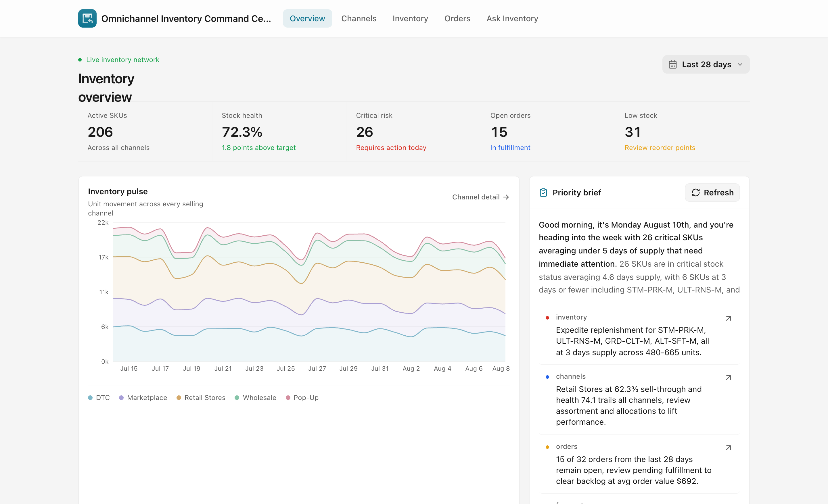The width and height of the screenshot is (828, 504).
Task: Expand the truncated Priority brief summary text
Action: pos(639,257)
